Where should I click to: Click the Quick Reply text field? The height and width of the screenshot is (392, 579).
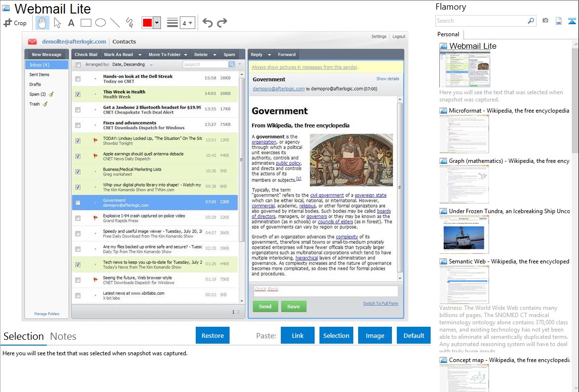[326, 291]
